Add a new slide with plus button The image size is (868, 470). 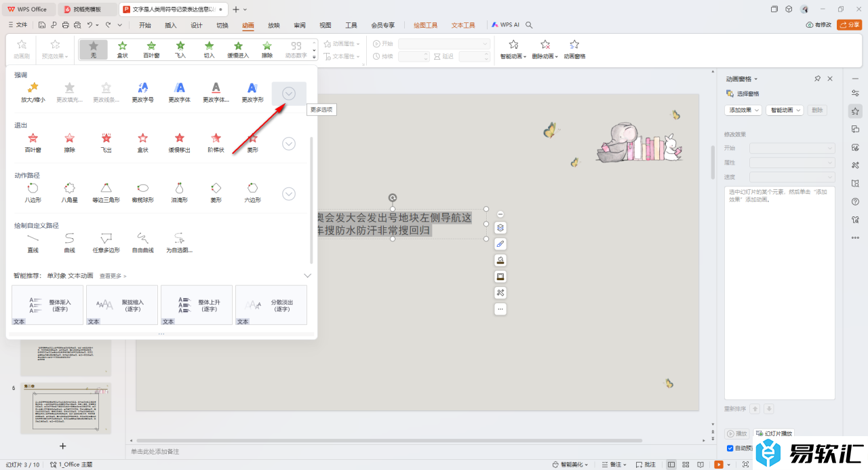click(63, 446)
